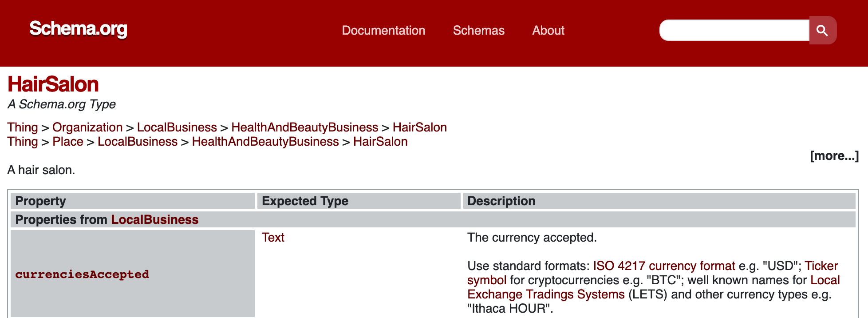Open the About menu

(548, 30)
